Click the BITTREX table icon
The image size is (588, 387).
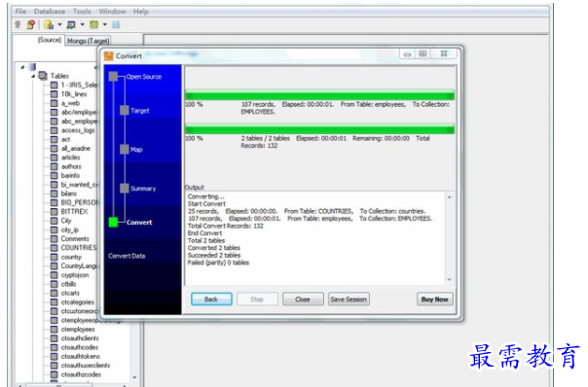pyautogui.click(x=55, y=212)
